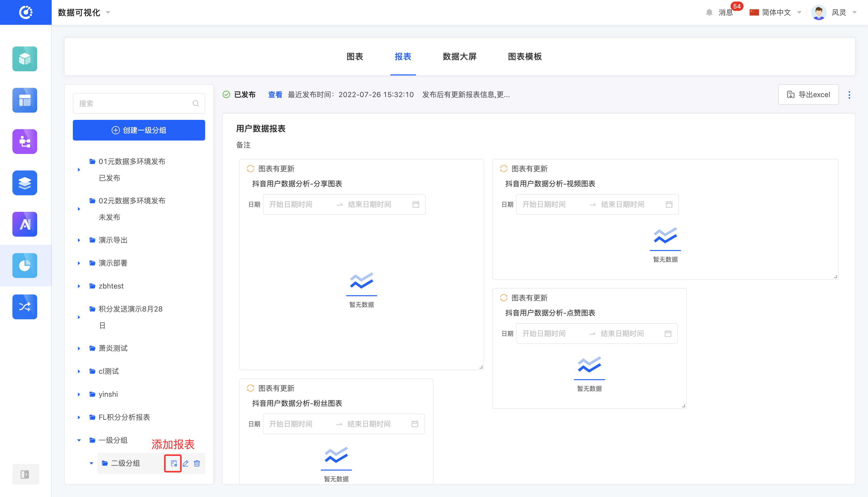Click the delete trash icon for 二级分组
The width and height of the screenshot is (868, 497).
[197, 463]
